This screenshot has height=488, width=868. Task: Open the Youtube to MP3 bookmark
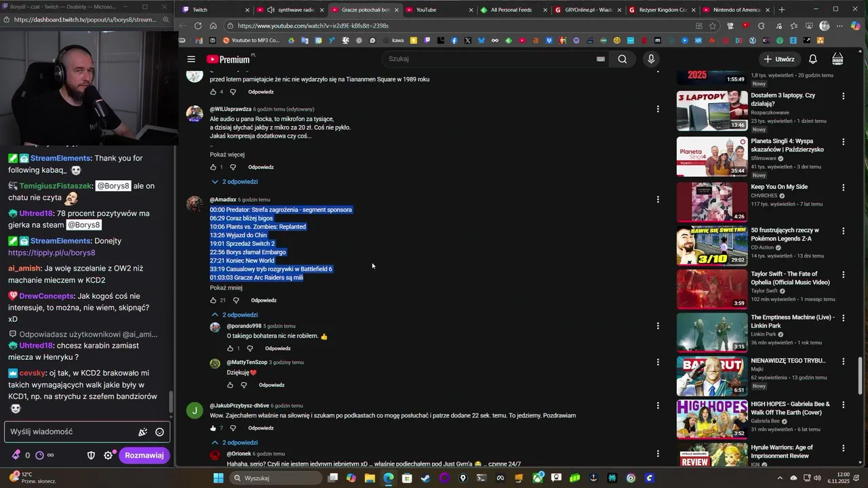pos(250,41)
